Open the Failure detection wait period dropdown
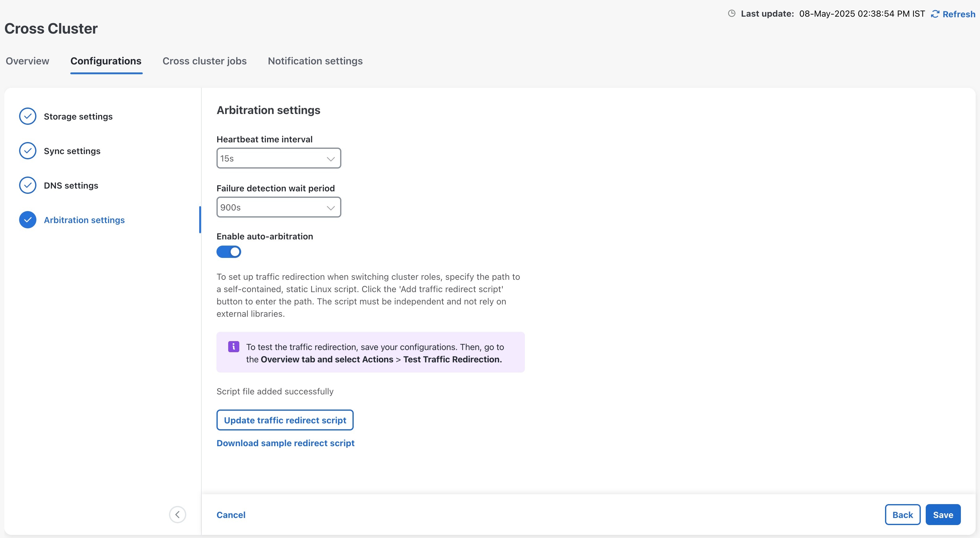Screen dimensions: 980x538 tap(278, 207)
